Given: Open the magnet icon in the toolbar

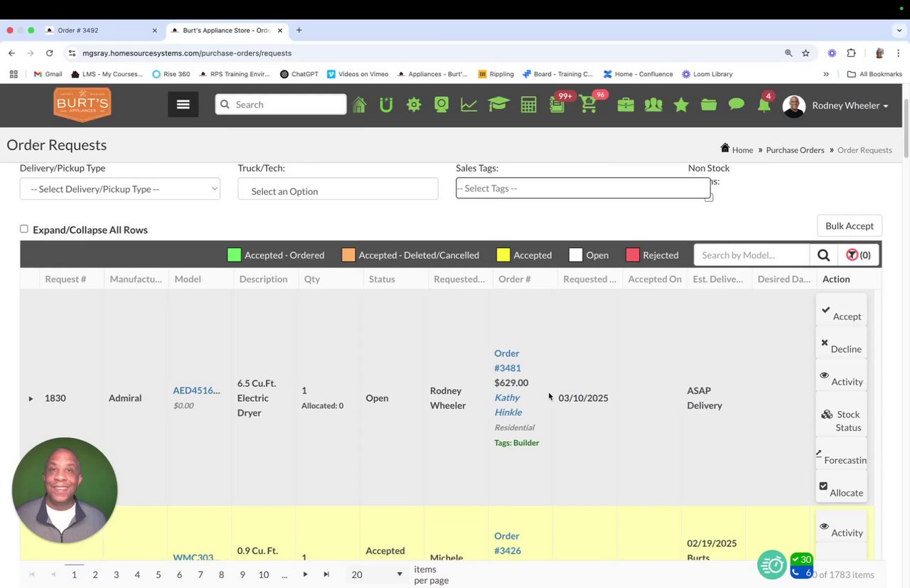Looking at the screenshot, I should point(386,105).
